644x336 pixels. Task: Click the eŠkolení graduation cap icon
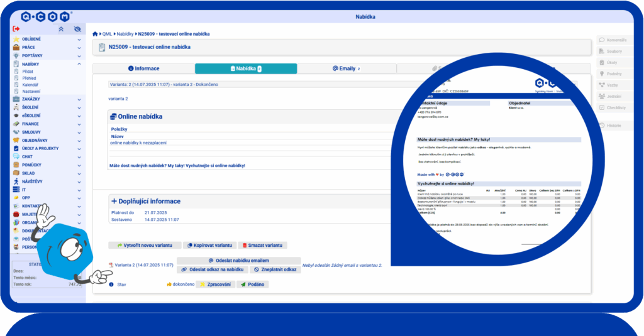click(x=16, y=116)
